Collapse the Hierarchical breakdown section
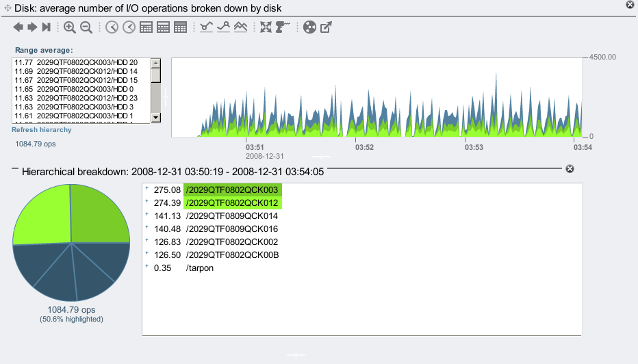 tap(14, 169)
